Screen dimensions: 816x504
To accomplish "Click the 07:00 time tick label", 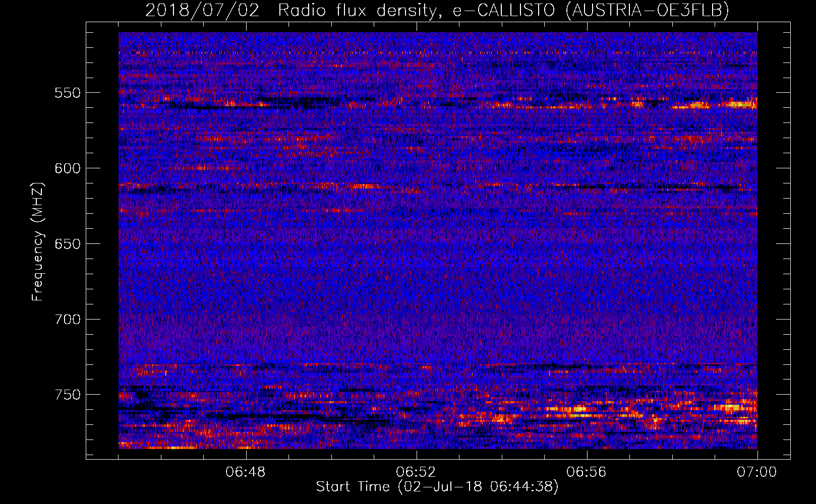I will (757, 472).
